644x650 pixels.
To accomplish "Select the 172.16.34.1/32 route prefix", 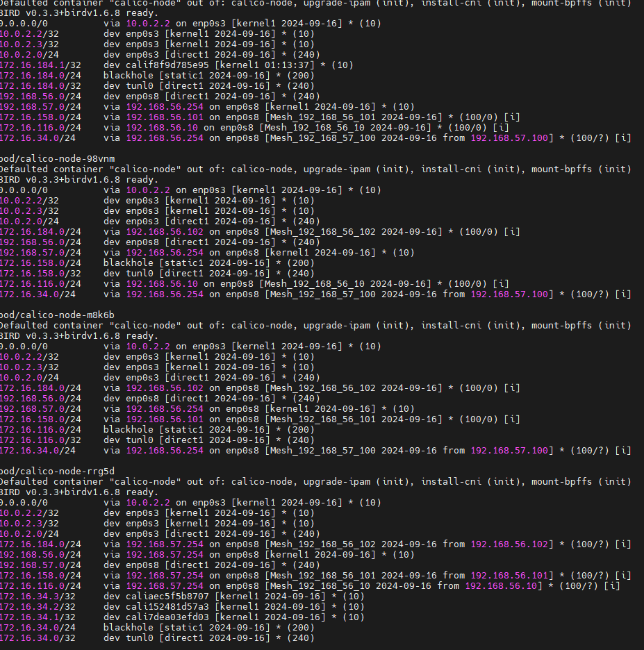I will coord(29,617).
